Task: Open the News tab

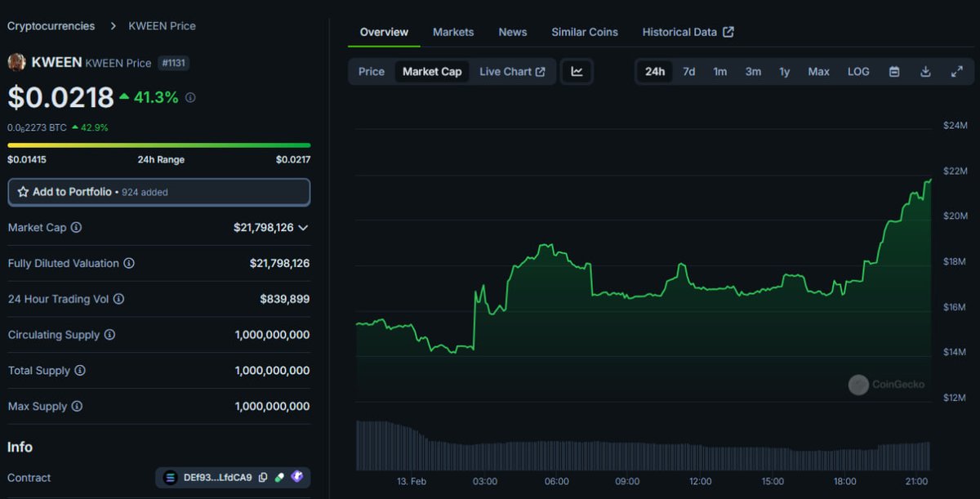Action: [513, 32]
